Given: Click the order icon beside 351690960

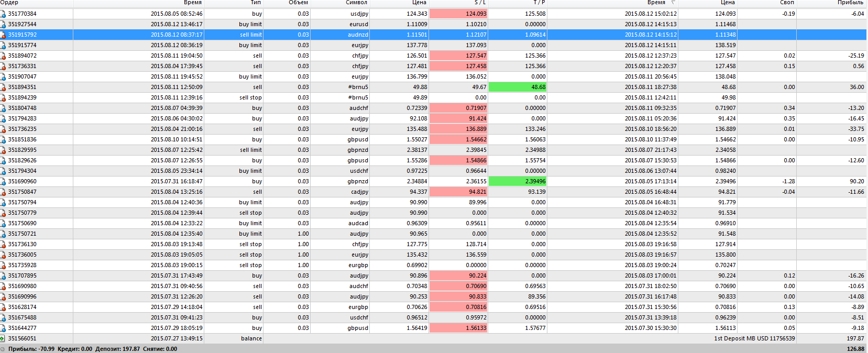Looking at the screenshot, I should (x=3, y=181).
